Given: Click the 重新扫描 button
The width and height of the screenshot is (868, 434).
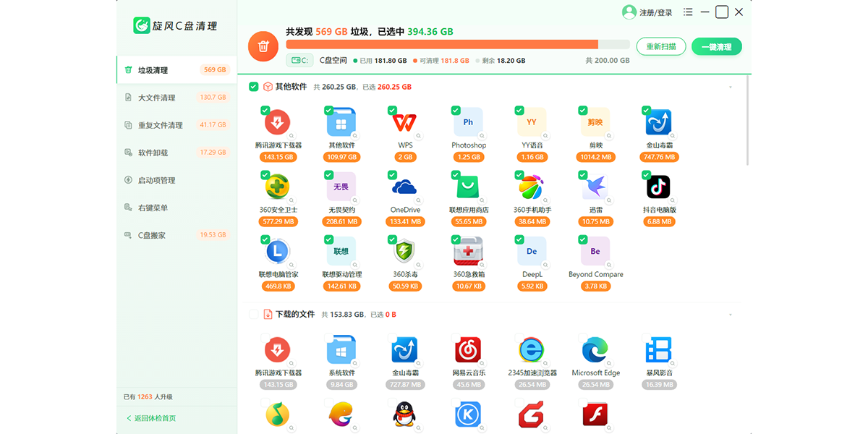Looking at the screenshot, I should (x=661, y=47).
